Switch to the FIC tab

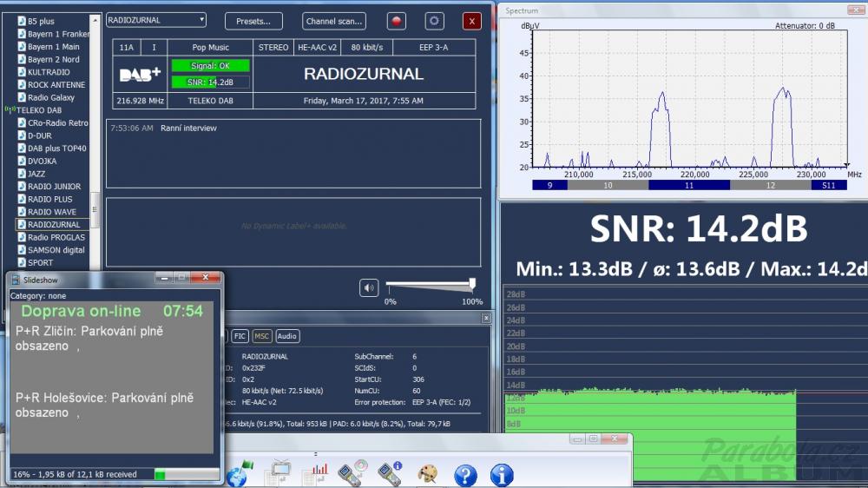(x=240, y=336)
